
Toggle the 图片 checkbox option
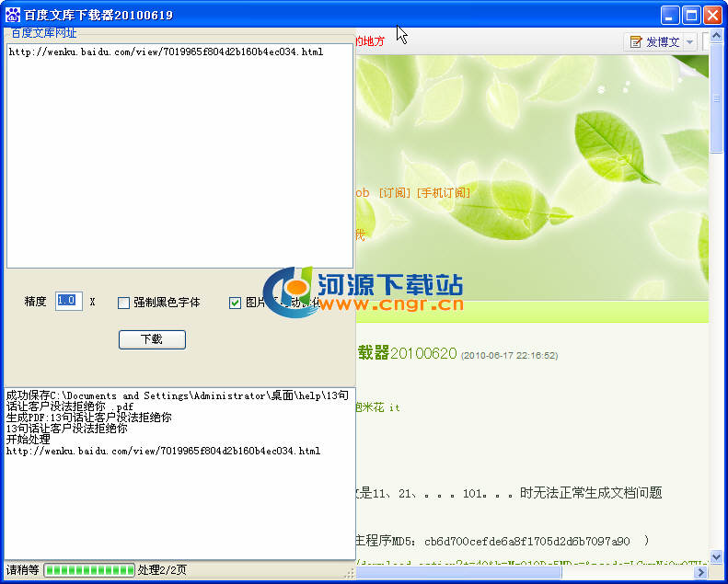point(235,303)
